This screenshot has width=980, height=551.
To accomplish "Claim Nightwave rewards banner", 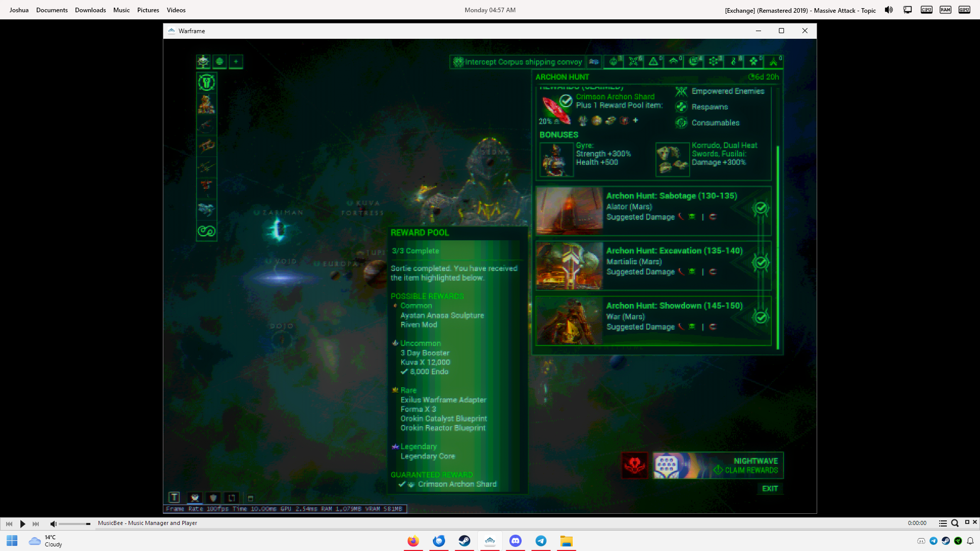I will click(x=718, y=465).
